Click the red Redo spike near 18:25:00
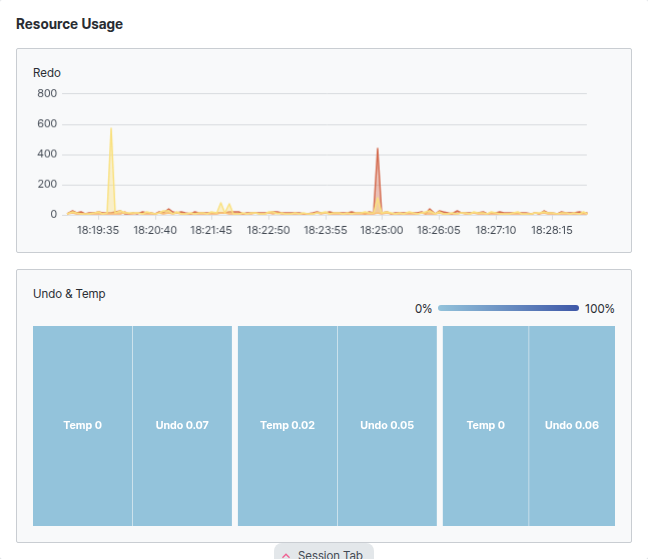The image size is (648, 559). click(x=377, y=182)
